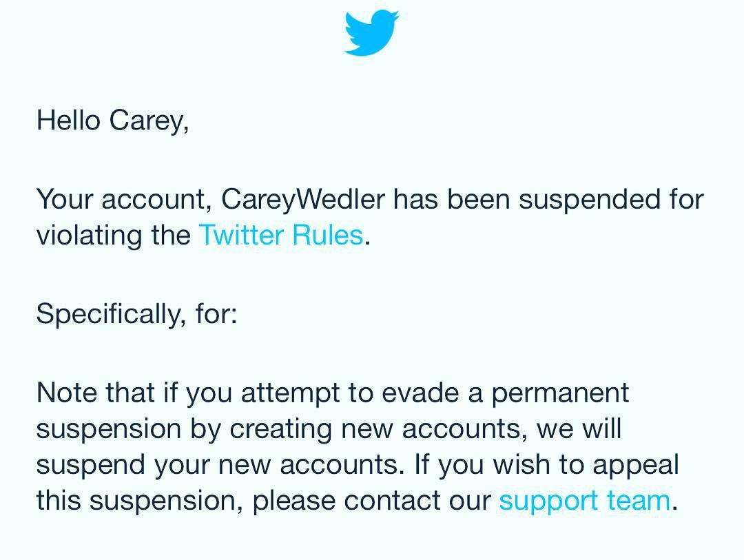Screen dimensions: 744x560
Task: Click the "Hello Carey," greeting
Action: click(112, 120)
